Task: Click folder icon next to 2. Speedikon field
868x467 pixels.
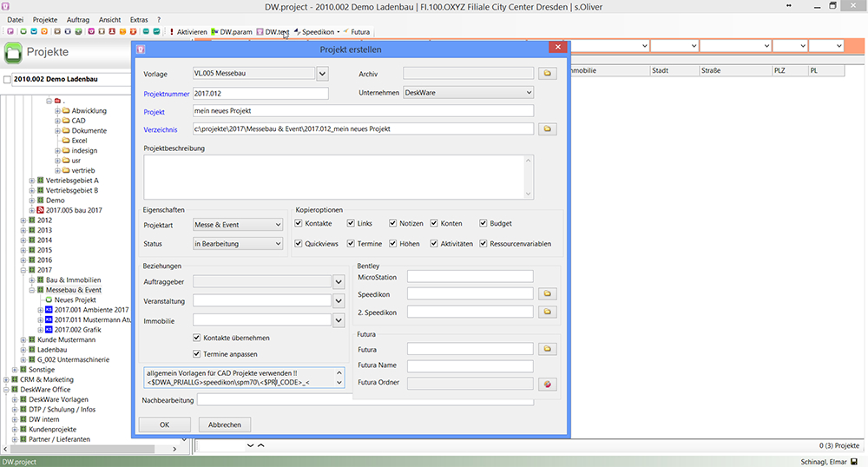Action: coord(548,312)
